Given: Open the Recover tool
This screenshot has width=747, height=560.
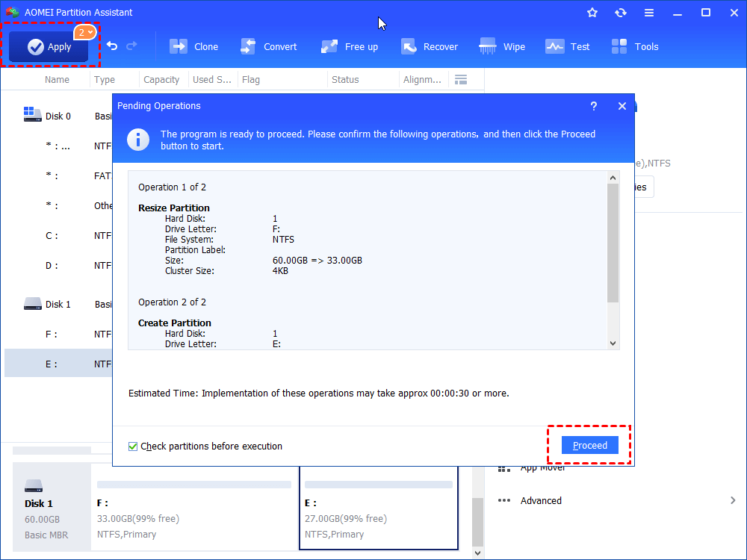Looking at the screenshot, I should [430, 46].
